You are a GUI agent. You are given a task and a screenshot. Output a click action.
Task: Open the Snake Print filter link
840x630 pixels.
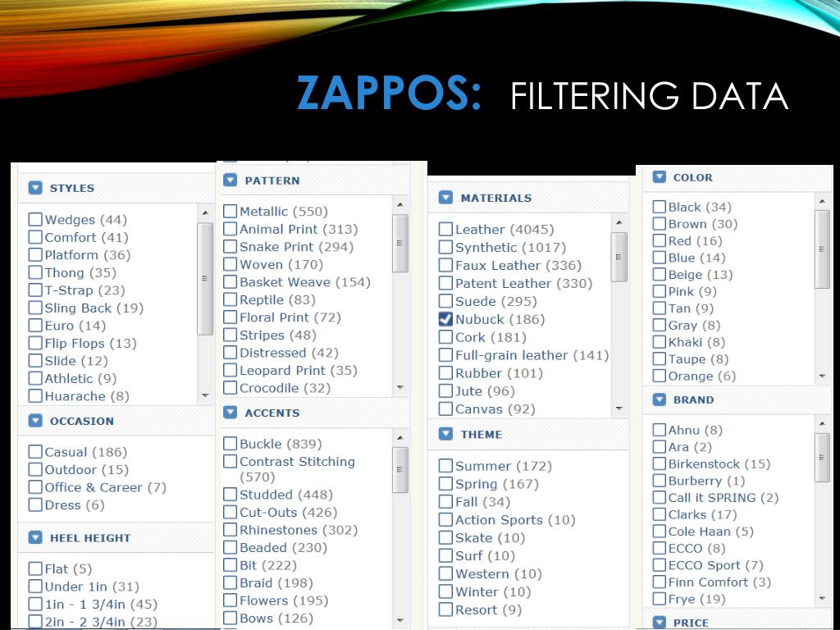[296, 246]
